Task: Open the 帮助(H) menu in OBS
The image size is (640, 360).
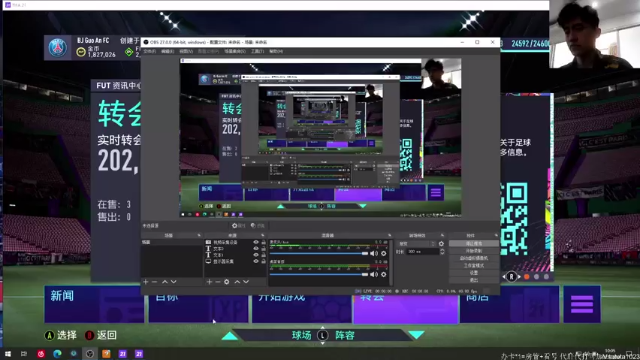Action: pos(276,51)
